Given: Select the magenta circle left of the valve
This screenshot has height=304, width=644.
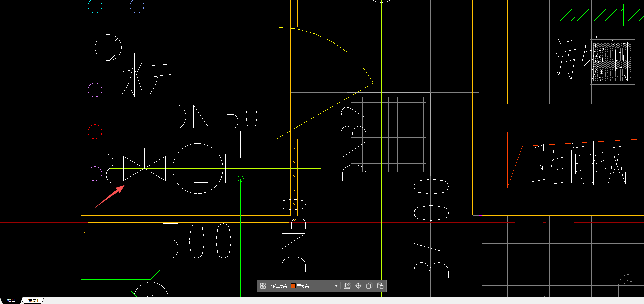Looking at the screenshot, I should pos(95,173).
